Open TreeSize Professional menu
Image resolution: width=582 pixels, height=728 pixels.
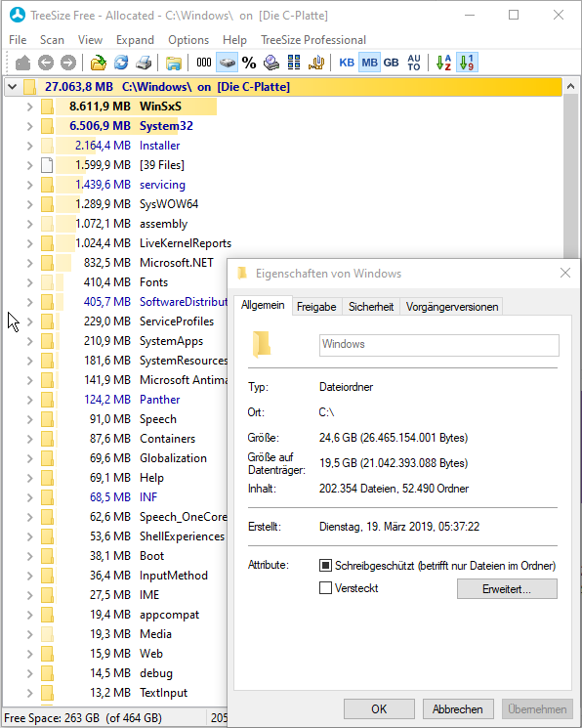click(313, 40)
